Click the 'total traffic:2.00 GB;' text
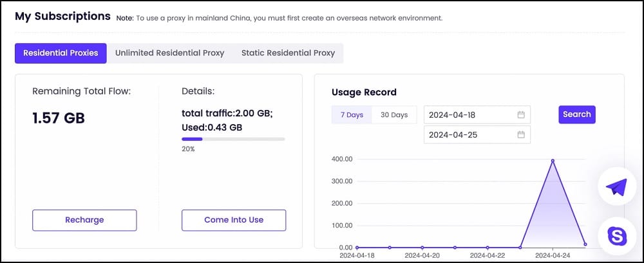644x263 pixels. [227, 114]
